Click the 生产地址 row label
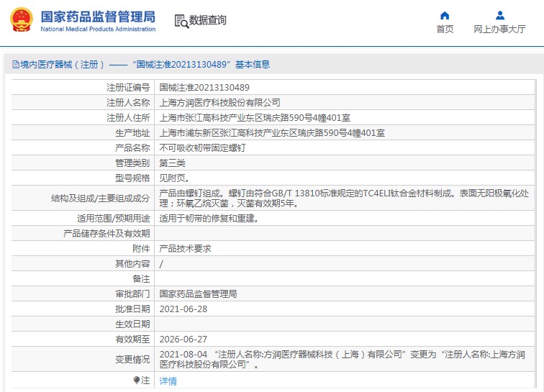Screen dimensions: 544x392 132,133
